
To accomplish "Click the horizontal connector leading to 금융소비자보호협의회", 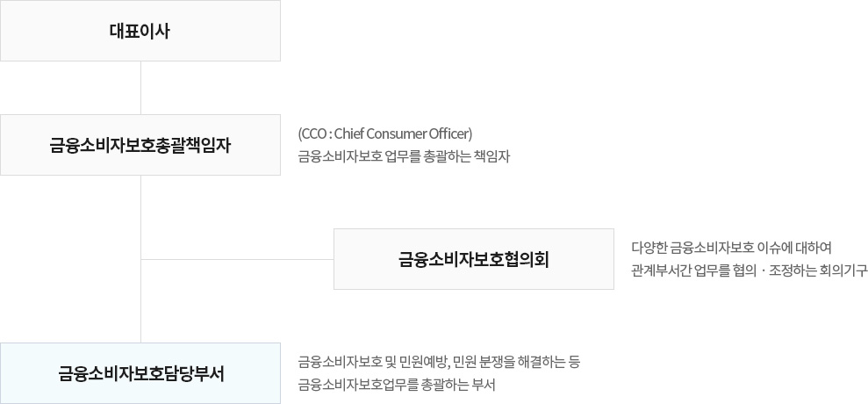I will pyautogui.click(x=238, y=259).
